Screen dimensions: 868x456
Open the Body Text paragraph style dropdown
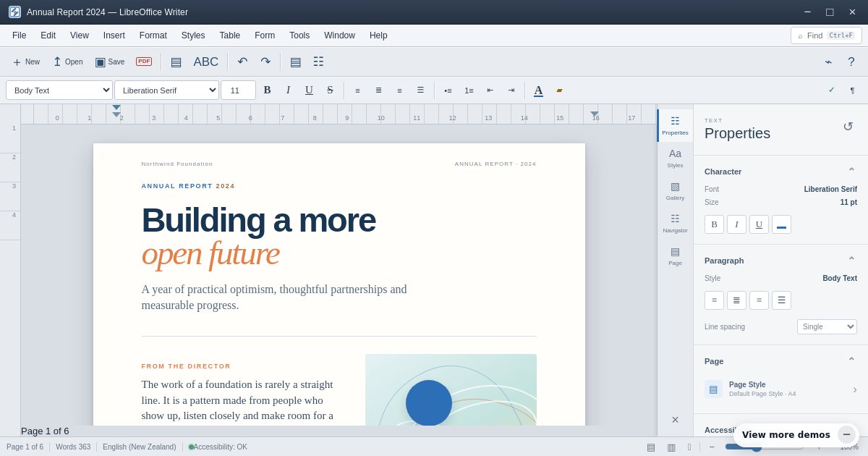pos(59,90)
